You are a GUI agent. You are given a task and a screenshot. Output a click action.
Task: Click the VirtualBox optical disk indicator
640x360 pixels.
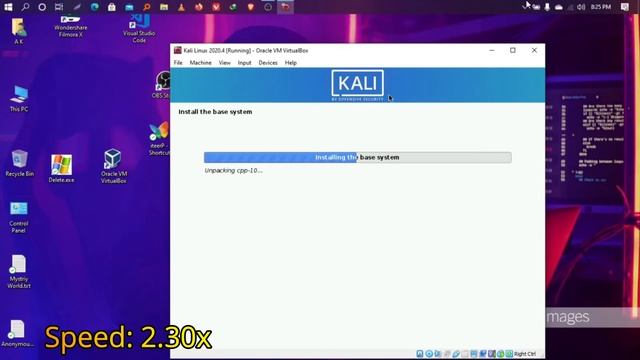coord(429,354)
